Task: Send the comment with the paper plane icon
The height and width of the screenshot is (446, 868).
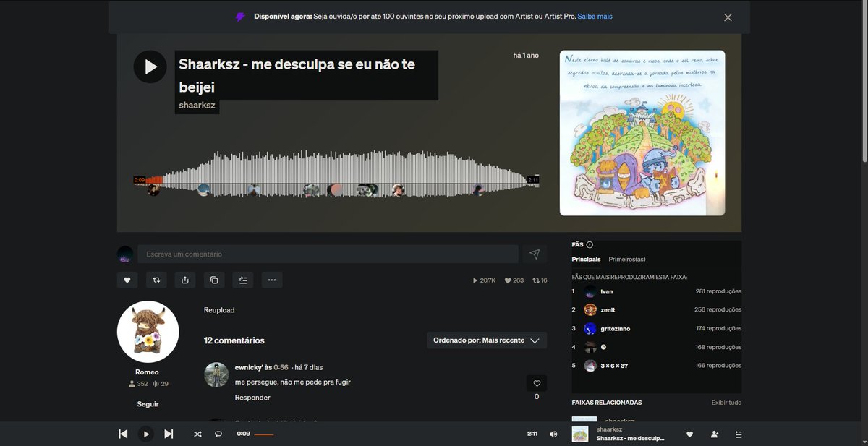Action: [x=535, y=254]
